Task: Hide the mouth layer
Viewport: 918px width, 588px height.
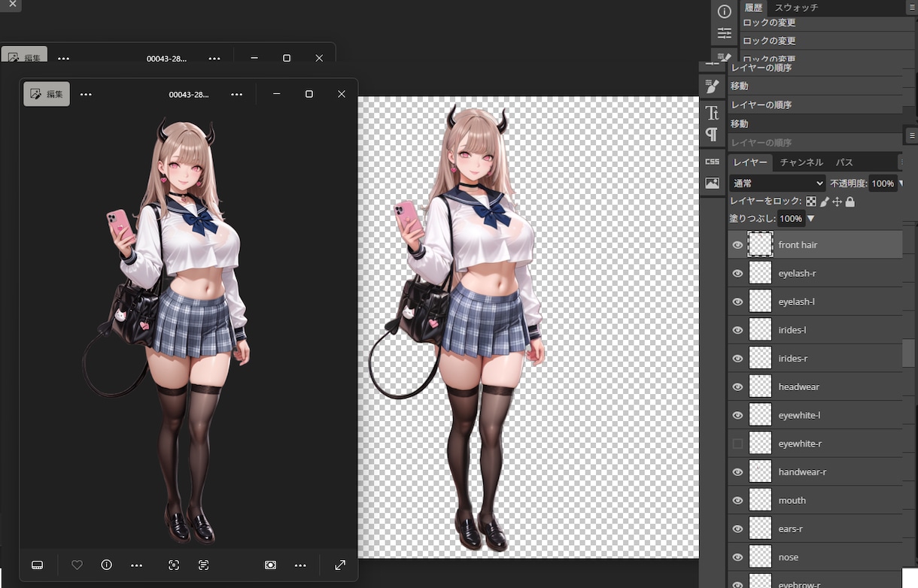Action: [737, 500]
